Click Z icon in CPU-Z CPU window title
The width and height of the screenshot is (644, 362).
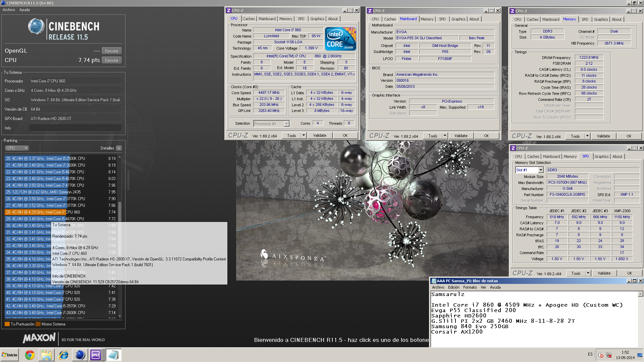click(229, 11)
